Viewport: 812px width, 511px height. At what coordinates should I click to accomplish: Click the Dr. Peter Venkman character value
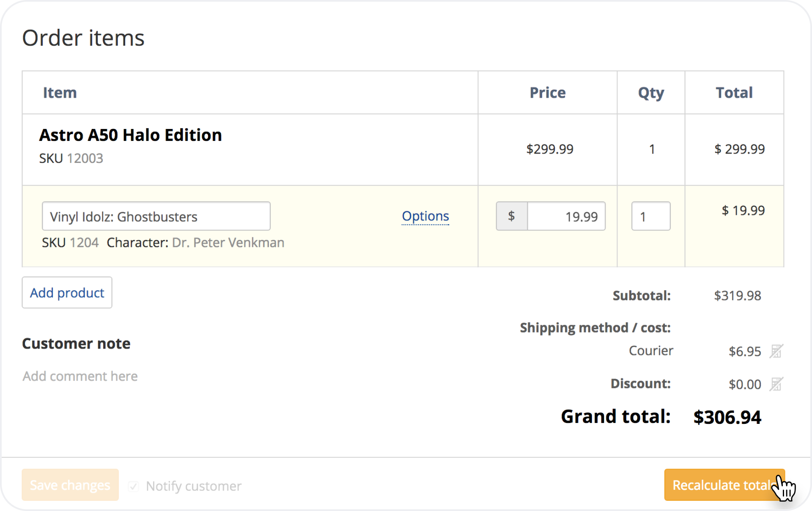(228, 242)
